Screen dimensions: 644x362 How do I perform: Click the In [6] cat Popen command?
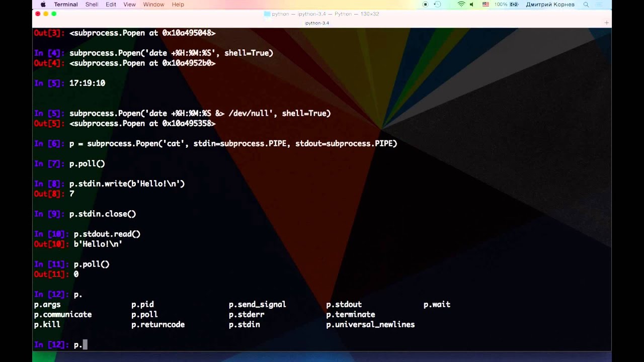tap(233, 143)
